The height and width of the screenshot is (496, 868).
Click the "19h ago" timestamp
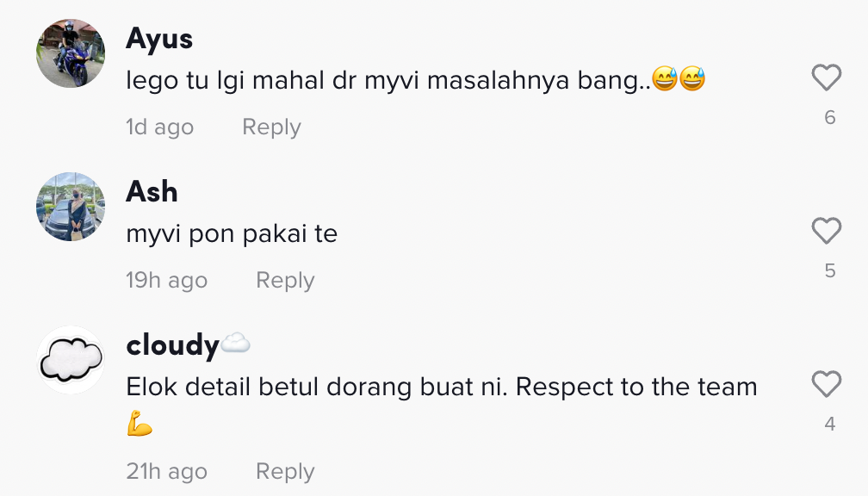click(x=166, y=281)
